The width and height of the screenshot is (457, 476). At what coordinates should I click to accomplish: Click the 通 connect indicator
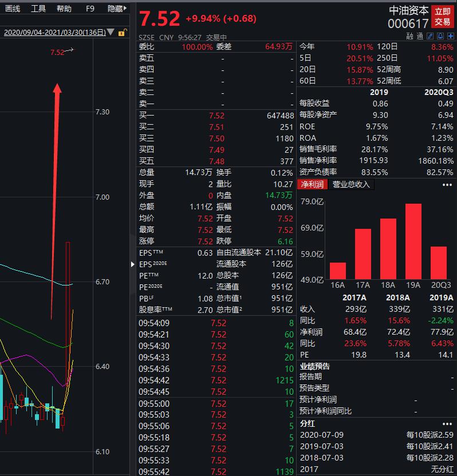pos(420,37)
